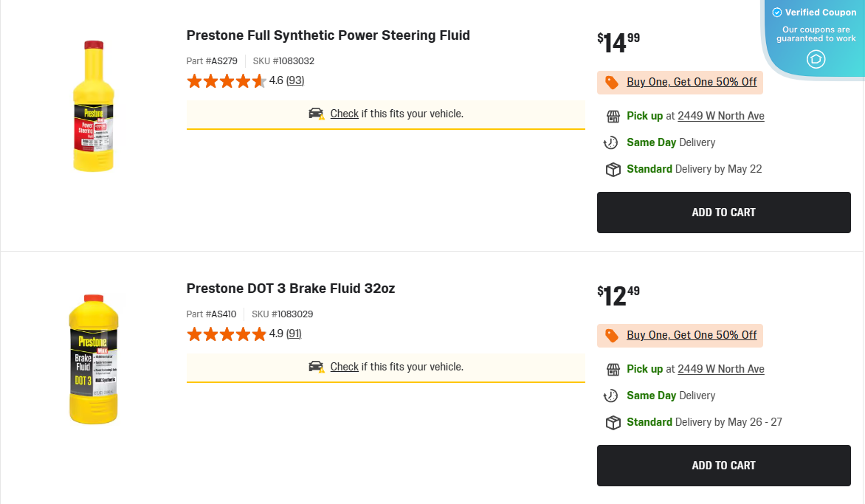865x504 pixels.
Task: Click 2449 W North Ave link for Brake Fluid
Action: (x=721, y=369)
